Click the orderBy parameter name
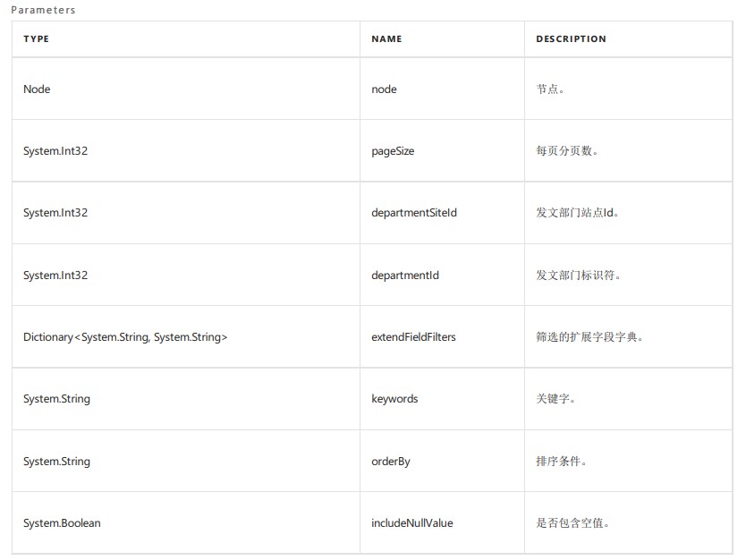The image size is (746, 560). (391, 462)
